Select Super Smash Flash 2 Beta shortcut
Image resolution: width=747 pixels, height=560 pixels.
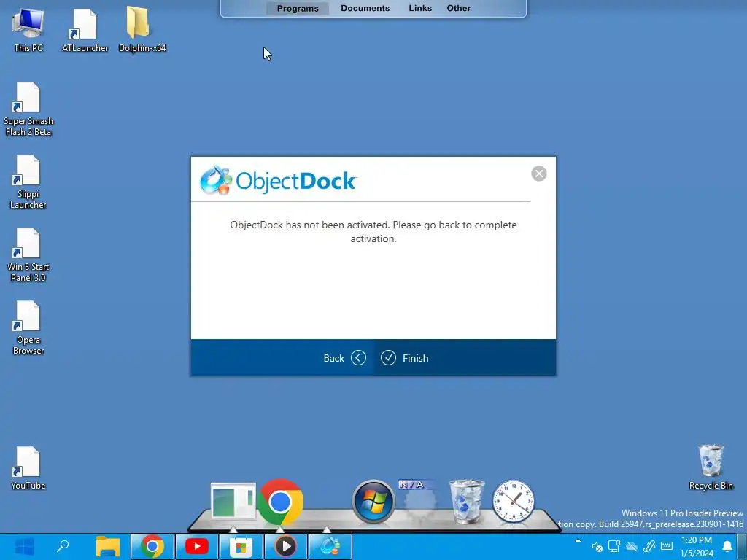pos(28,109)
